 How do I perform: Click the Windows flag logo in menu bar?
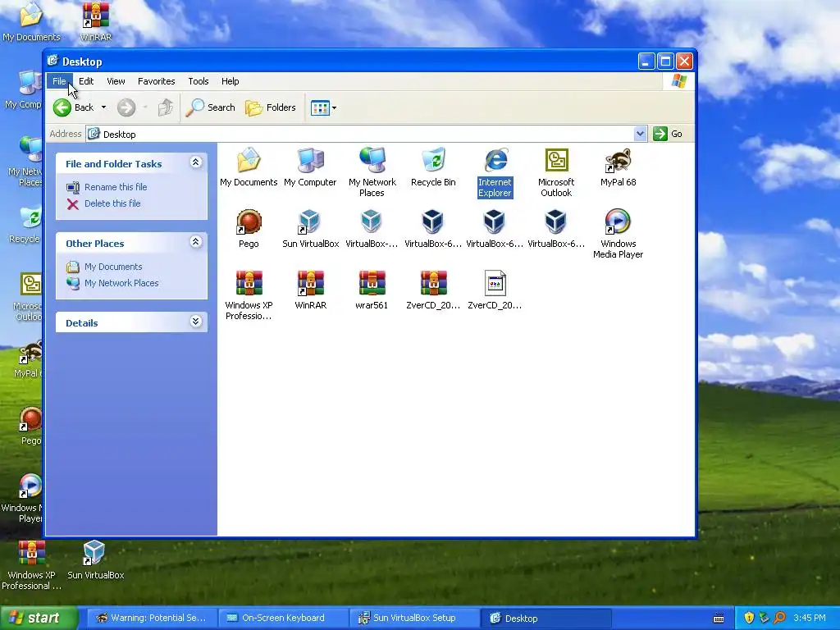coord(678,81)
